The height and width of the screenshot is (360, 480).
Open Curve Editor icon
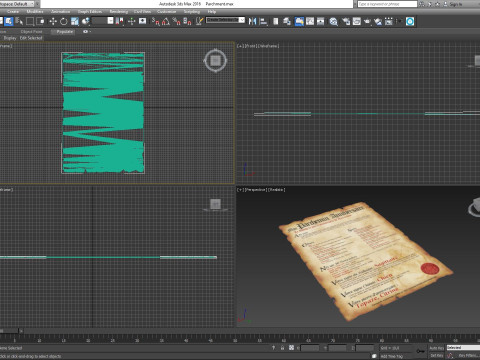click(x=310, y=21)
